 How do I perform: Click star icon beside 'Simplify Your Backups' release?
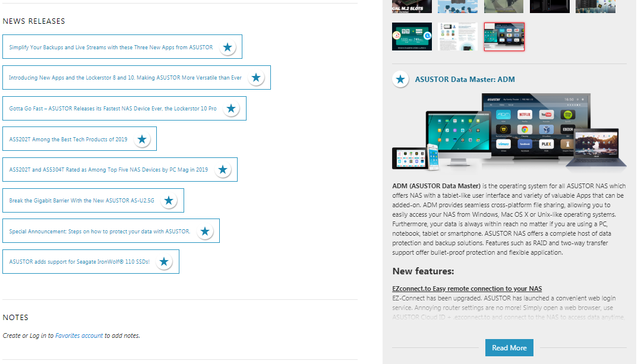click(228, 47)
